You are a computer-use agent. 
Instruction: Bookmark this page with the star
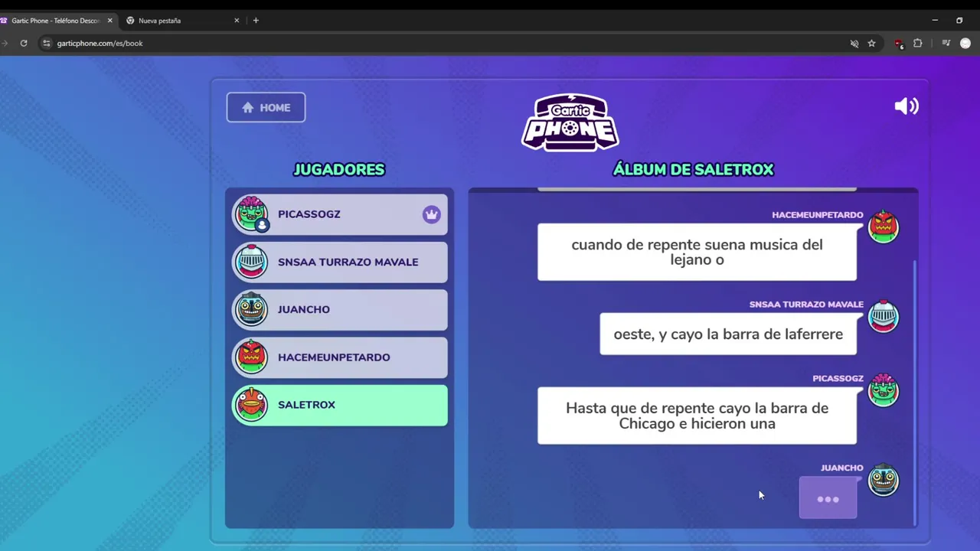(x=871, y=44)
